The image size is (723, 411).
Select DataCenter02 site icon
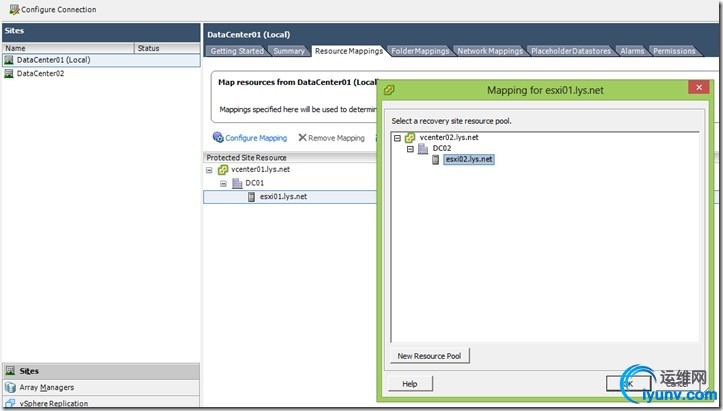(x=9, y=73)
